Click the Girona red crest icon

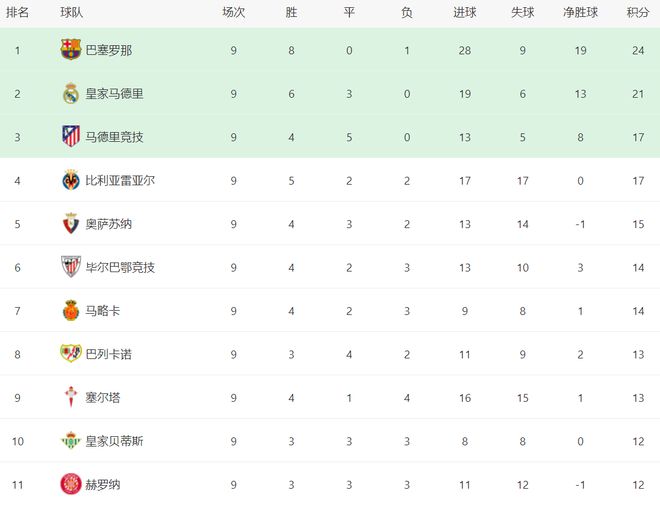(71, 484)
